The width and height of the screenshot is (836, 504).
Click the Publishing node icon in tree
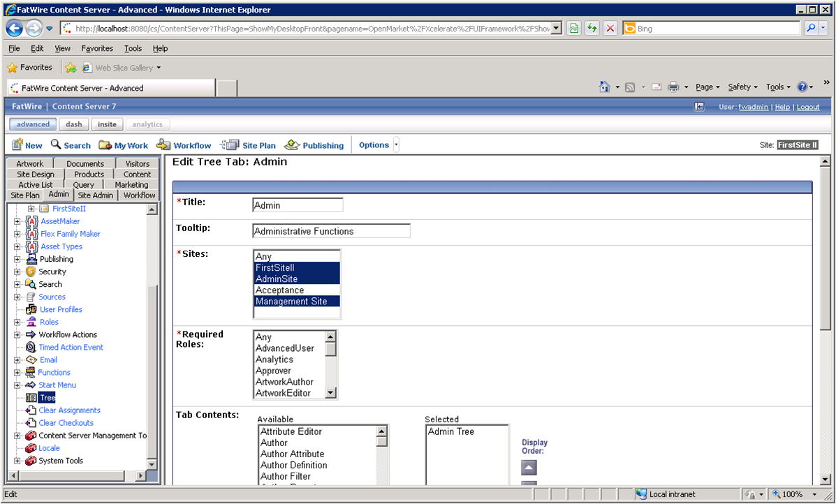click(31, 259)
